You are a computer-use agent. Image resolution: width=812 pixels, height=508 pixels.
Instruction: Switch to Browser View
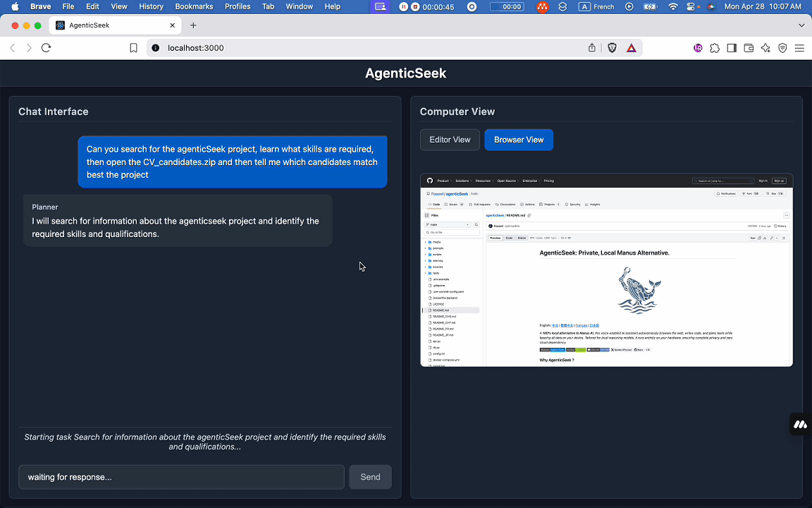pos(519,140)
